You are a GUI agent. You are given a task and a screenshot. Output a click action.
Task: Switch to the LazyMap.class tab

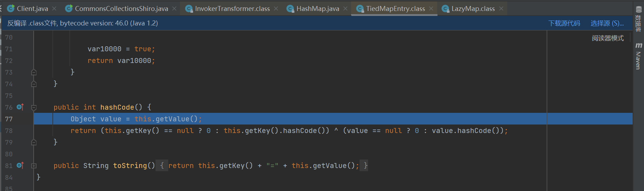(473, 8)
